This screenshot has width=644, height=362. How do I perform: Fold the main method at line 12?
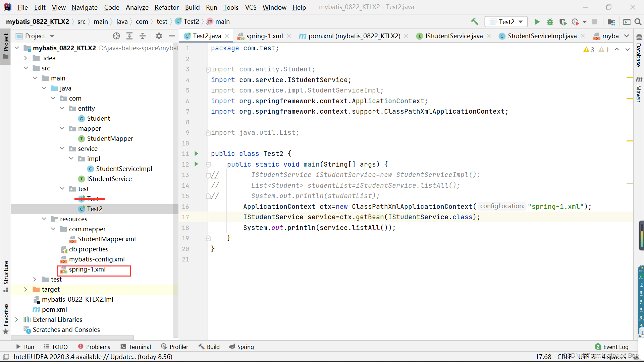pyautogui.click(x=208, y=164)
